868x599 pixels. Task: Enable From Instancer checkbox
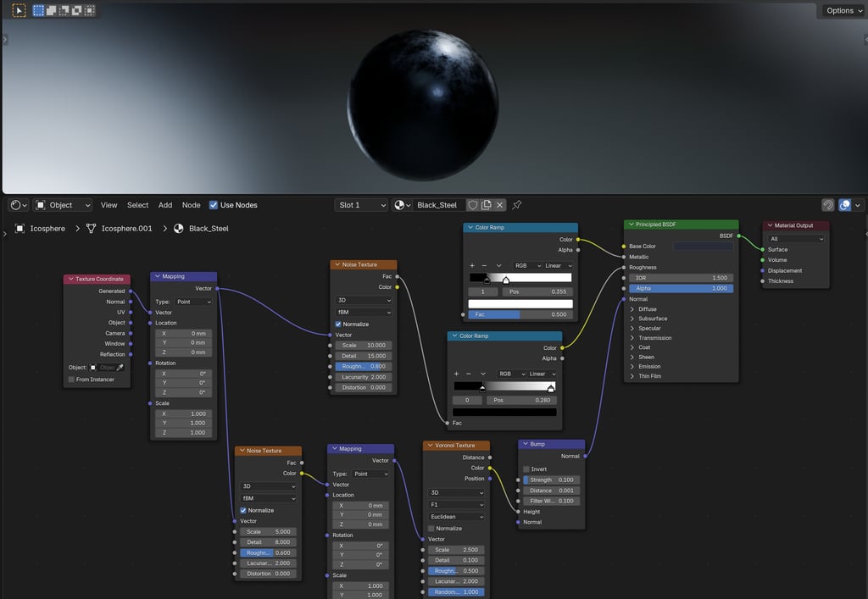[71, 380]
